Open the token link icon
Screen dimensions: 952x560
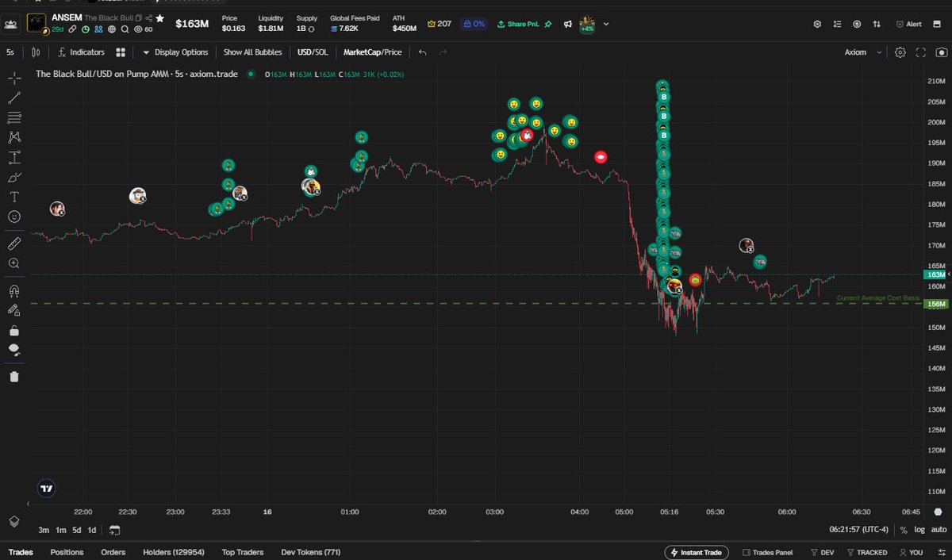pos(72,29)
